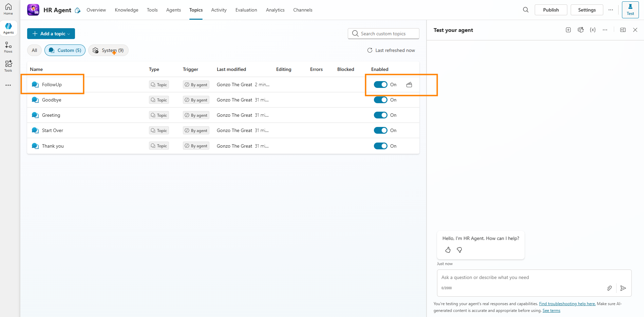Disable the FollowUp topic toggle
The image size is (644, 317).
coord(380,85)
